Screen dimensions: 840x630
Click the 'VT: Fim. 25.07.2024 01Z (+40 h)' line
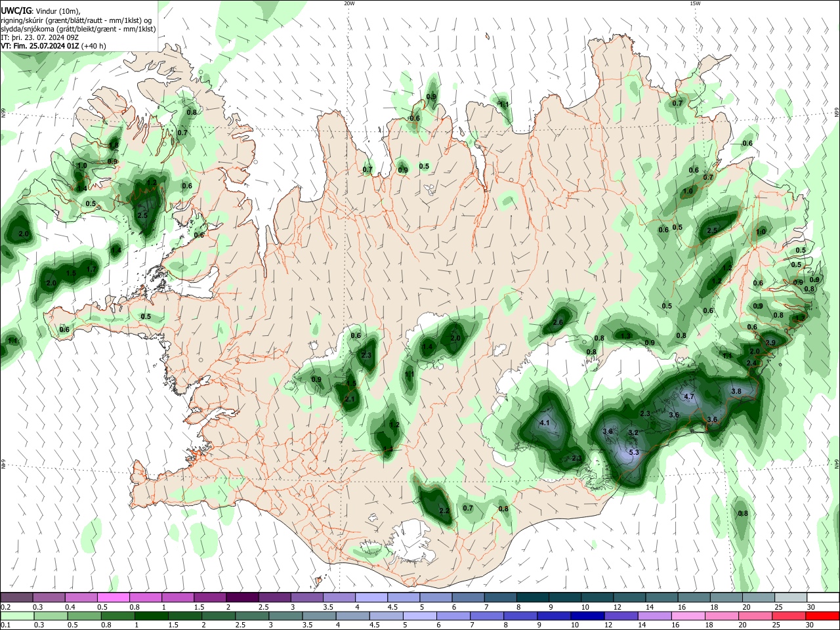(53, 46)
